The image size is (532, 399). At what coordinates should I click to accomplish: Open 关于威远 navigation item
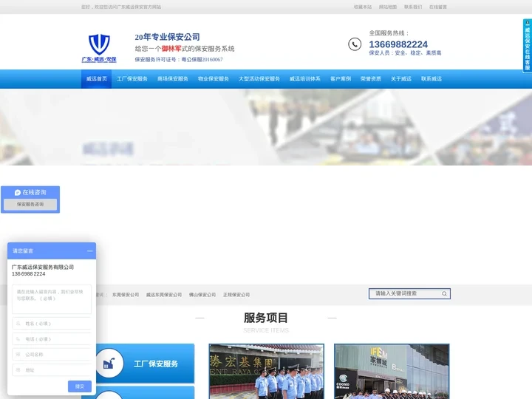(401, 79)
